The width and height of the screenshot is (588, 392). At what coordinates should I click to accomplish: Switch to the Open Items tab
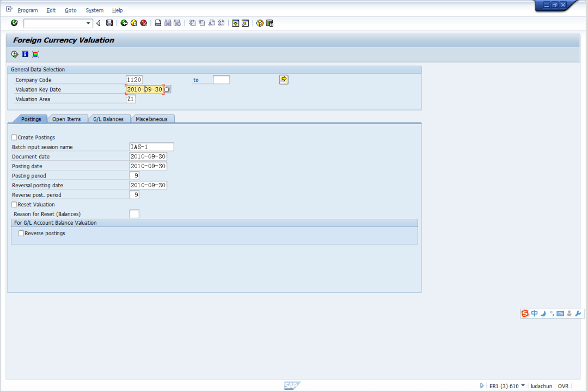click(x=66, y=119)
